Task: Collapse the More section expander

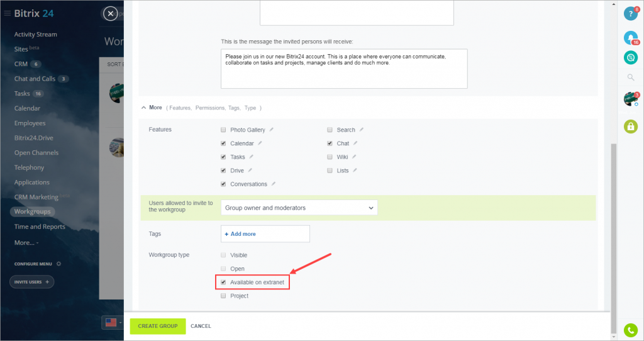Action: pos(143,108)
